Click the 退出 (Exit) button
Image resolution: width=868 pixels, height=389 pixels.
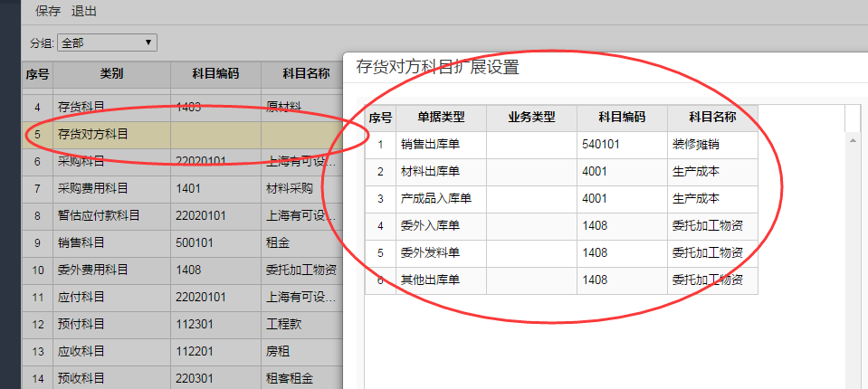pos(84,12)
